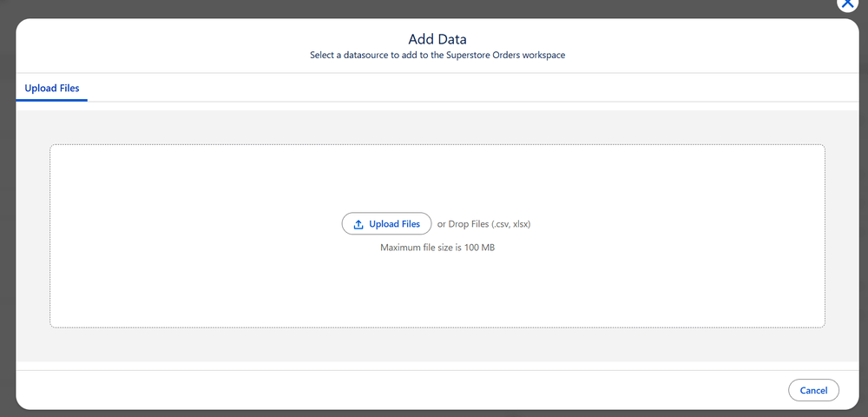Viewport: 868px width, 417px height.
Task: Click the blank footer area left of Cancel
Action: pyautogui.click(x=391, y=390)
